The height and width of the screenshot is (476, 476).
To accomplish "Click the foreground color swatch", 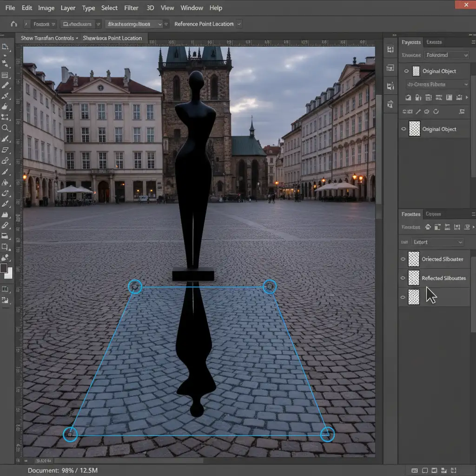I will point(4,268).
